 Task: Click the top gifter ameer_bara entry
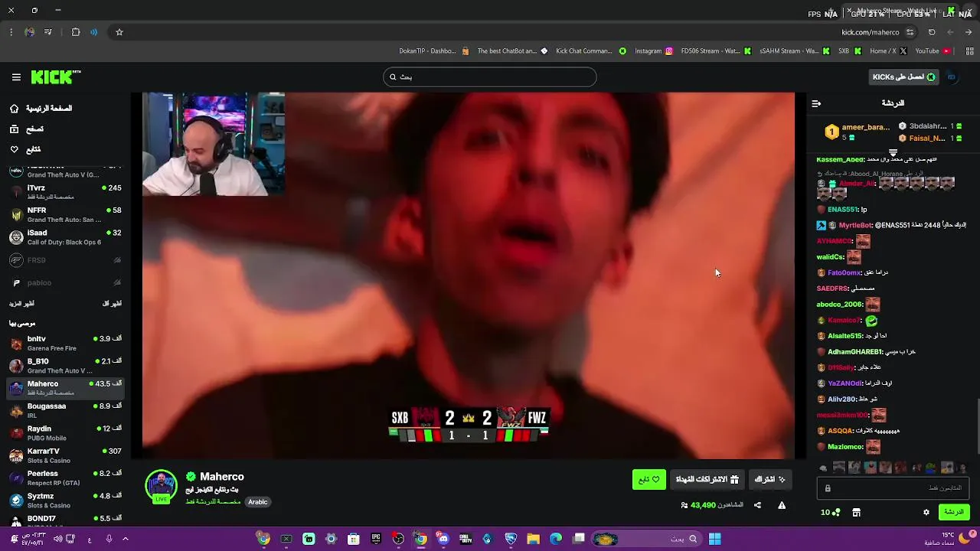tap(857, 132)
